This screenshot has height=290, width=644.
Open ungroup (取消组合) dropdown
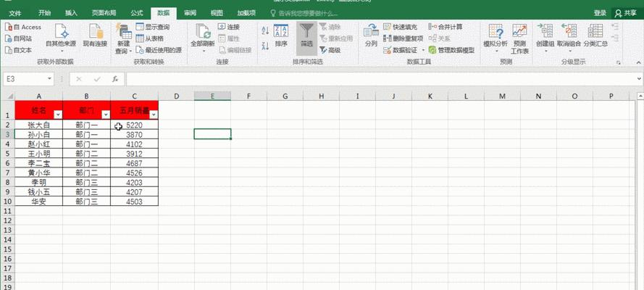(x=569, y=38)
